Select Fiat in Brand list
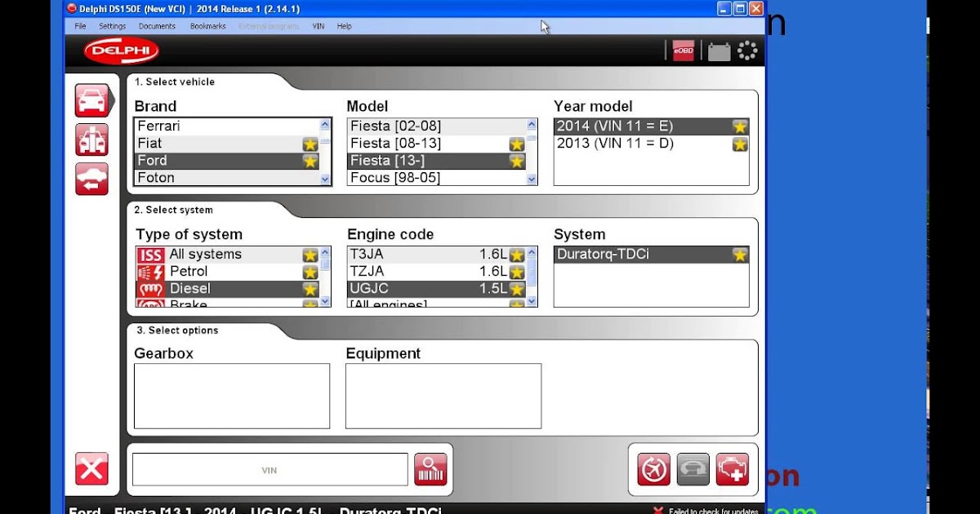This screenshot has height=514, width=980. point(226,144)
